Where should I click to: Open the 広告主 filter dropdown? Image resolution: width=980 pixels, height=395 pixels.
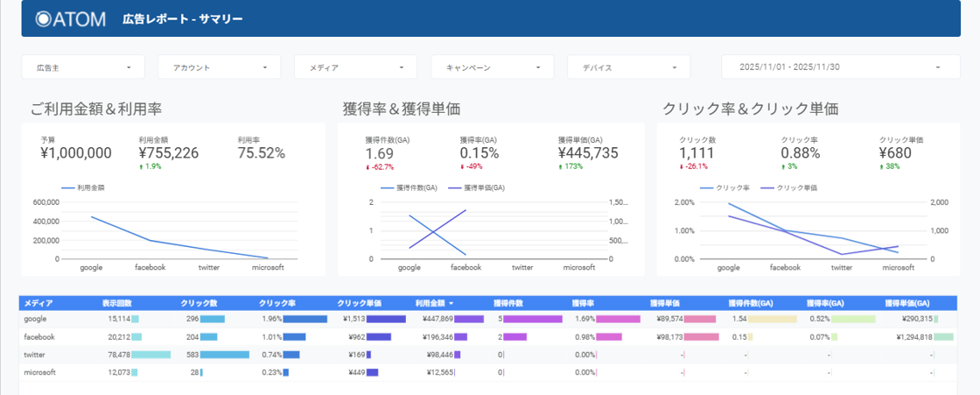(x=82, y=67)
